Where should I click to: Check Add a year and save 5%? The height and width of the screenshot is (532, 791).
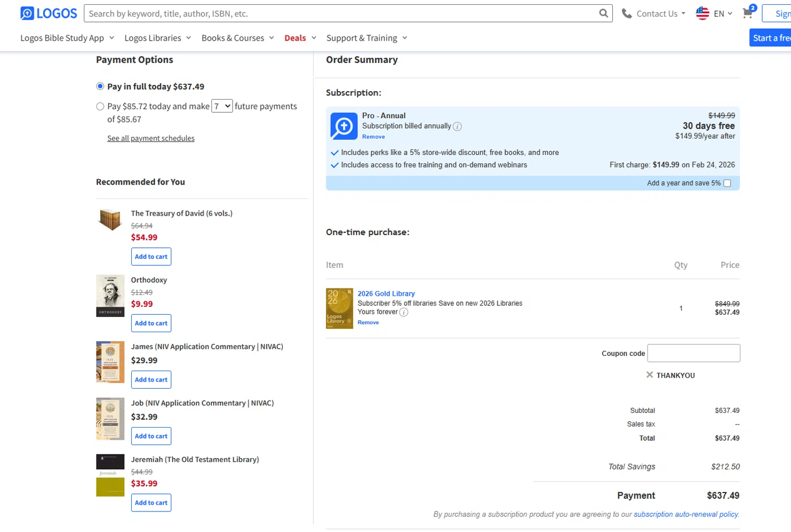coord(727,183)
